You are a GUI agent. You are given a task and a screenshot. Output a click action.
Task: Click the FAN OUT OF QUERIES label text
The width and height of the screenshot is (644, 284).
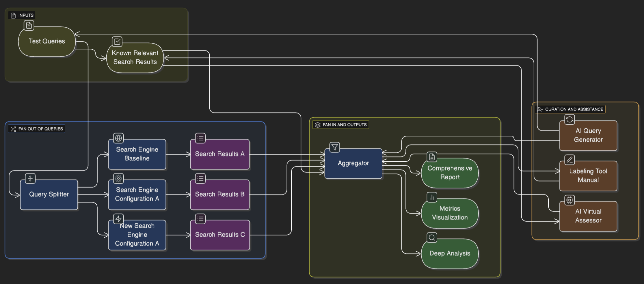tap(41, 129)
